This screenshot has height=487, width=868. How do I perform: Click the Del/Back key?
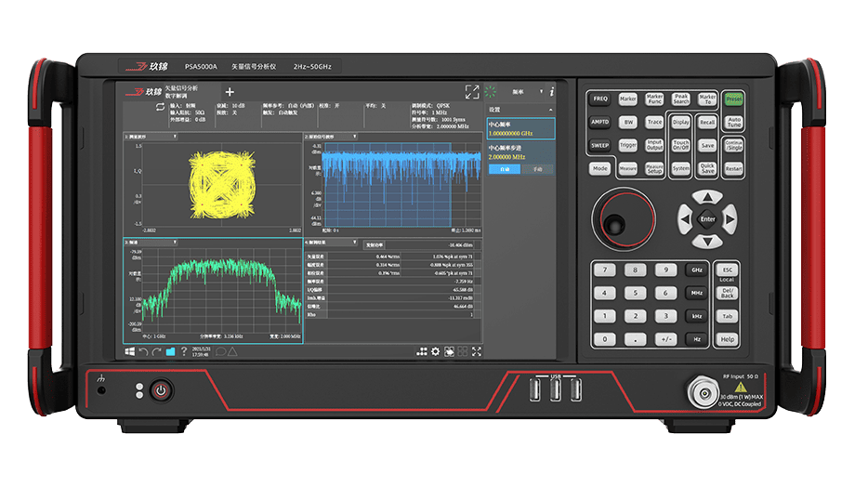coord(727,293)
